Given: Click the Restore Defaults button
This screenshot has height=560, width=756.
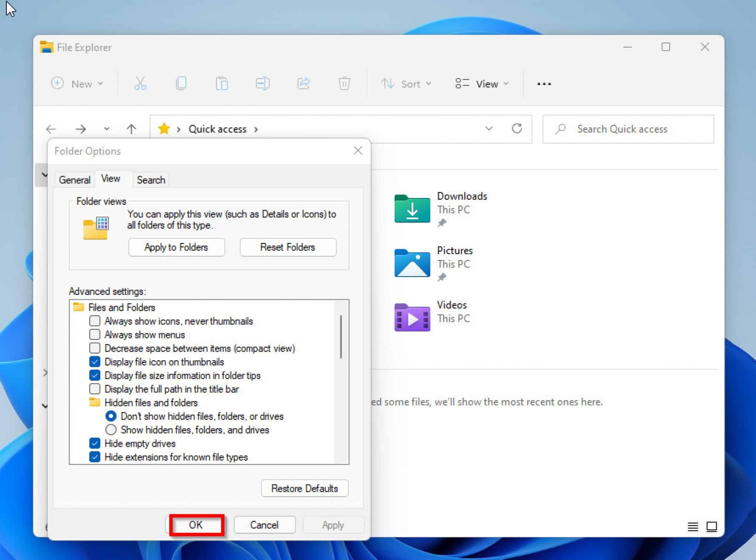Looking at the screenshot, I should click(304, 488).
